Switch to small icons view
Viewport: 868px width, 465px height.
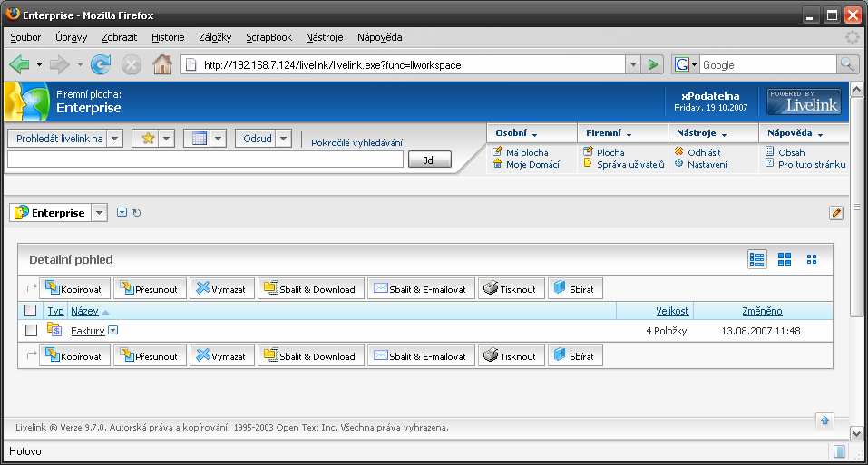pos(812,259)
